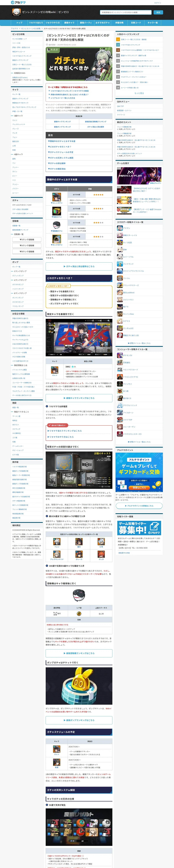Open the トップ nav tab

19,23
